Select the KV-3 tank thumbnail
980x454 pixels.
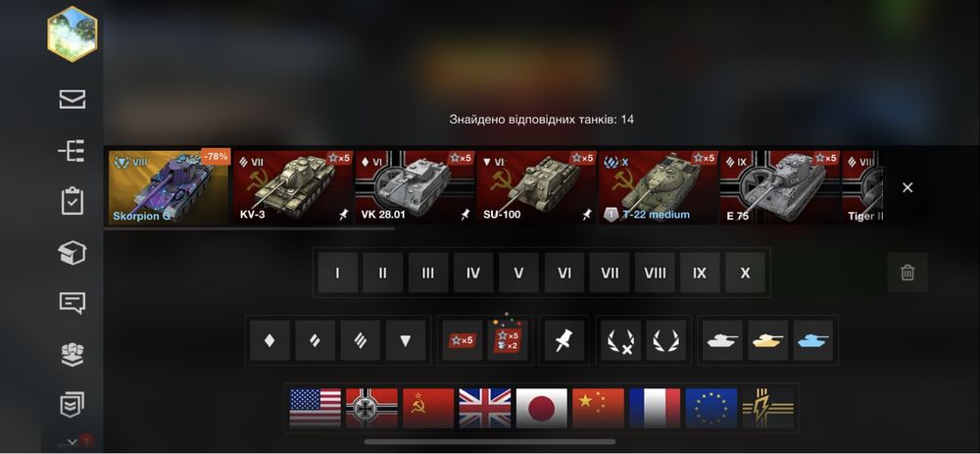click(x=293, y=187)
